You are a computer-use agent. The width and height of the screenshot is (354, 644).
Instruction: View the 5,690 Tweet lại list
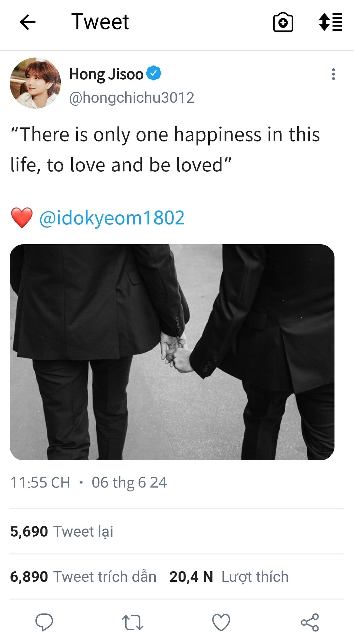click(x=61, y=531)
